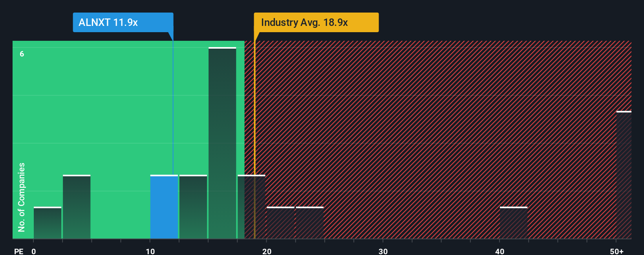
Task: Click the dark green bar between PE 12.5 and 15
Action: [193, 207]
